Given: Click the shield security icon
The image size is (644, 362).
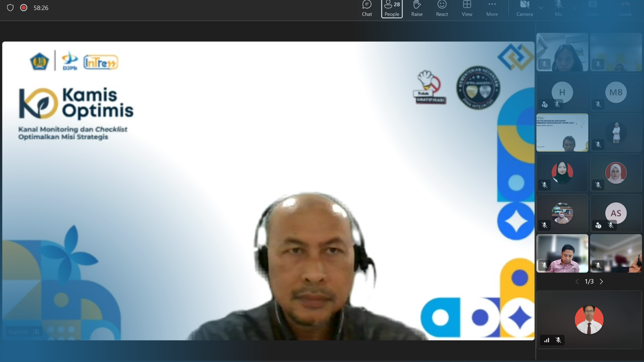Looking at the screenshot, I should point(10,8).
